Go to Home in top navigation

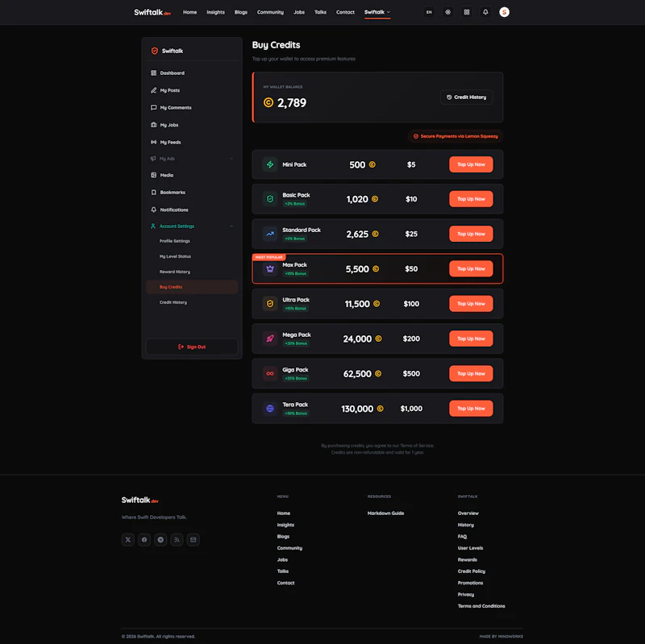(189, 12)
